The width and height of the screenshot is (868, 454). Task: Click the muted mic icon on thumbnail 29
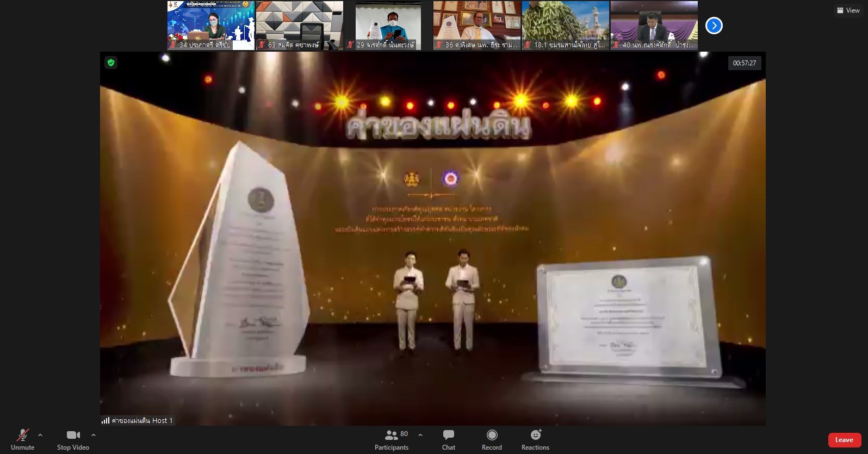(351, 45)
